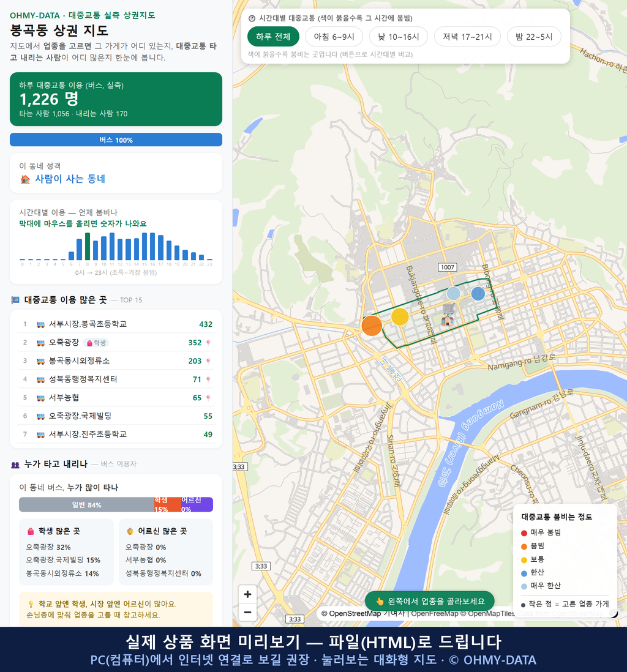This screenshot has width=627, height=672.
Task: Click the green 8시 bar in the hourly chart
Action: (x=88, y=247)
